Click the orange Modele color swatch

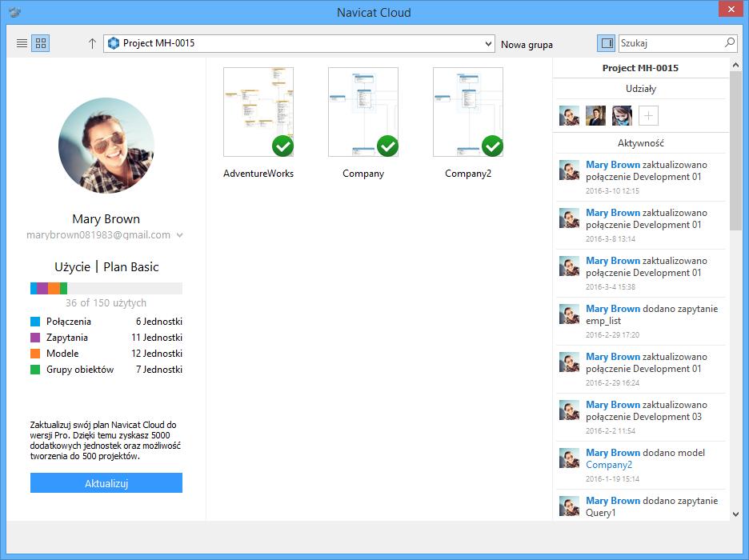(x=35, y=354)
